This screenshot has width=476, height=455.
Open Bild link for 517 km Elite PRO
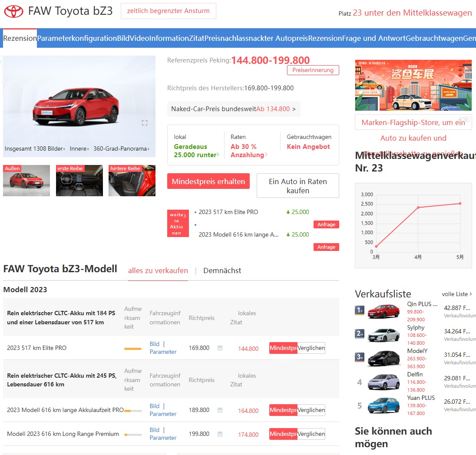(x=155, y=344)
